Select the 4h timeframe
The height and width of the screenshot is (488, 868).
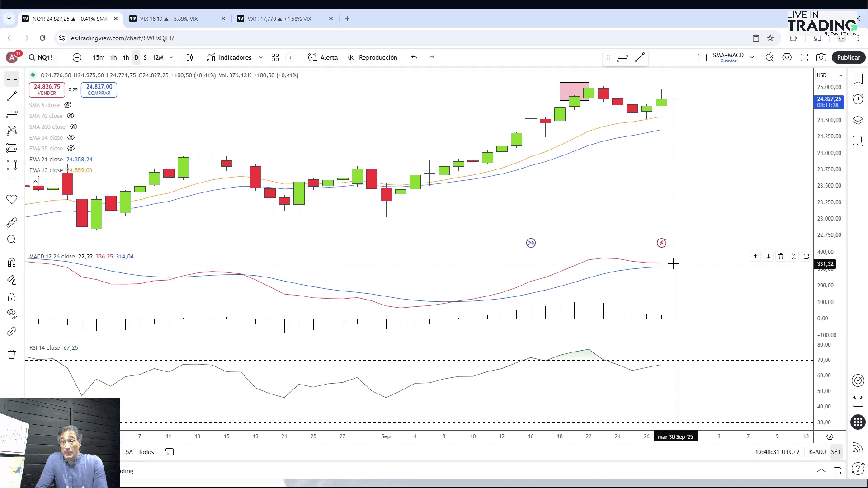pyautogui.click(x=125, y=57)
